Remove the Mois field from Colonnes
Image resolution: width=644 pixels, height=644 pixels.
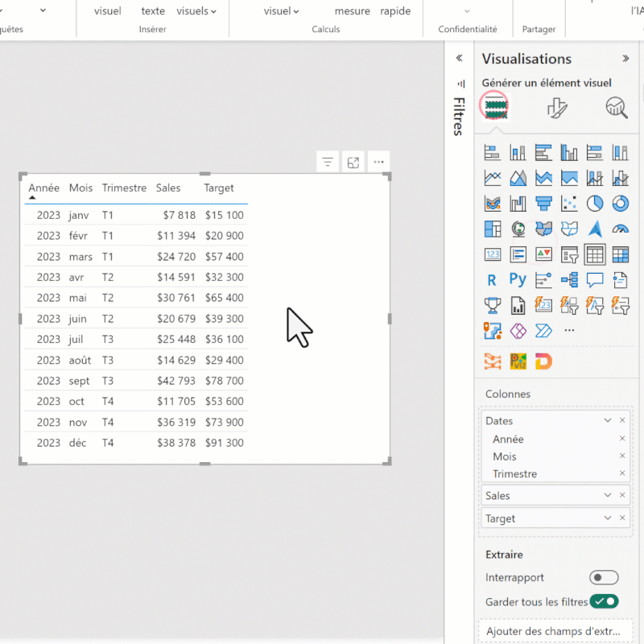point(622,456)
